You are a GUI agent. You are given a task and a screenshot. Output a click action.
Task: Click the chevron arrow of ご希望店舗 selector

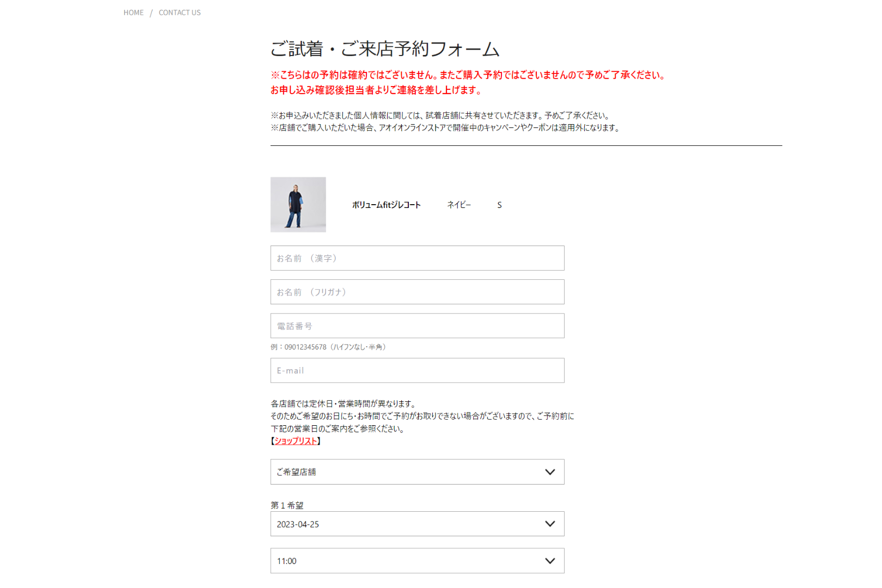pos(550,472)
